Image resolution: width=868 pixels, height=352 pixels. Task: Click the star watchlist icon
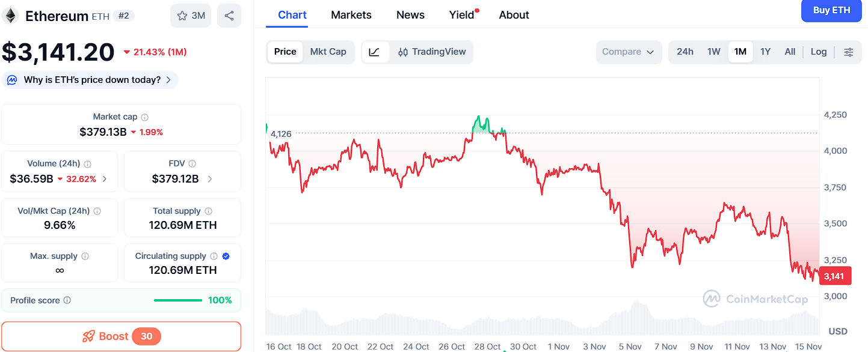182,16
